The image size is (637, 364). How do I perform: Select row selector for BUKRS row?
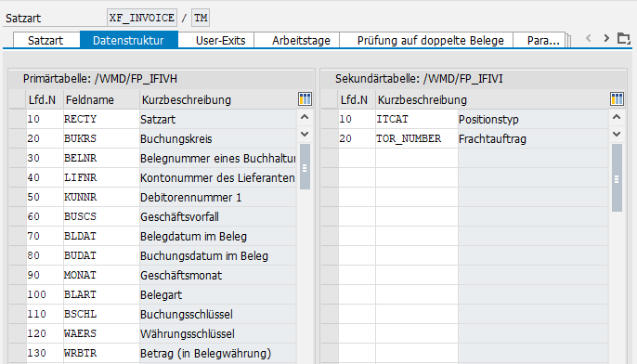pos(18,138)
